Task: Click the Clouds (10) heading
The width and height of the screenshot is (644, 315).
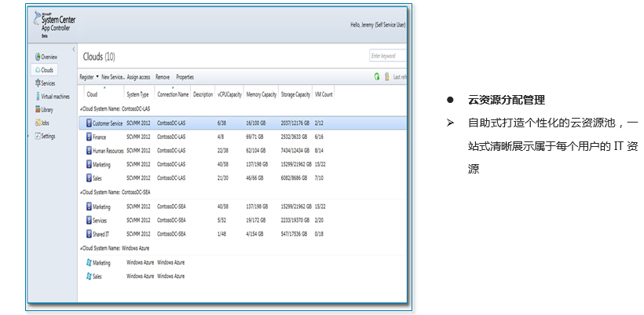Action: click(99, 57)
